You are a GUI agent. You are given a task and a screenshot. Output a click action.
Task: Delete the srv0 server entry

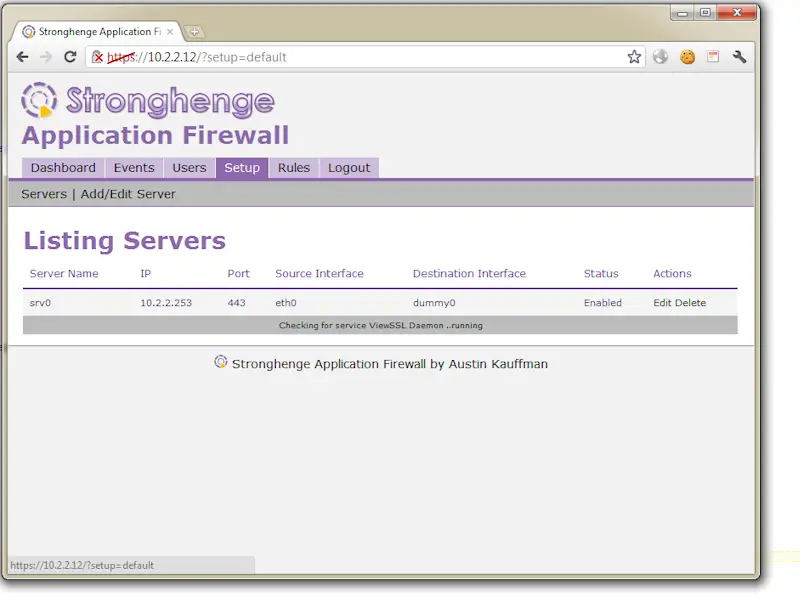pos(690,303)
